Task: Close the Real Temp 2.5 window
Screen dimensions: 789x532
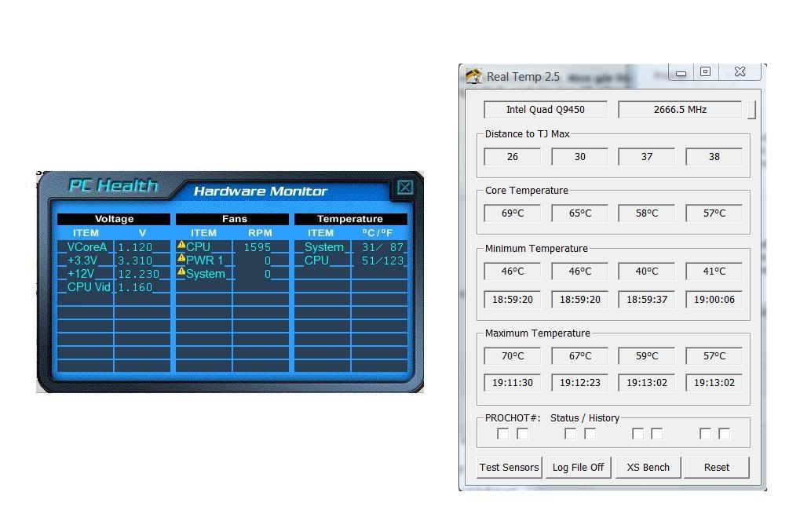Action: tap(740, 72)
